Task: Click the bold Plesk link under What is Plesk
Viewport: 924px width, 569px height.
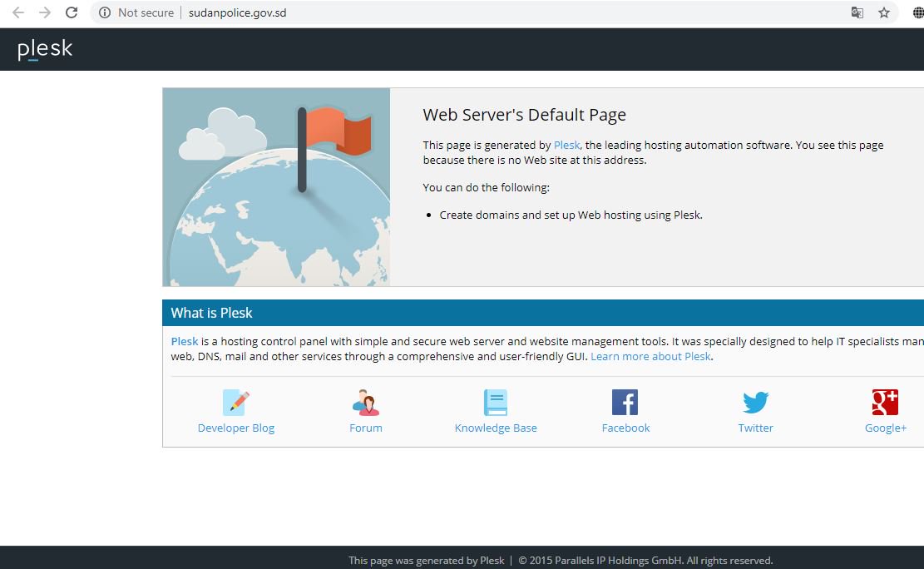Action: (185, 341)
